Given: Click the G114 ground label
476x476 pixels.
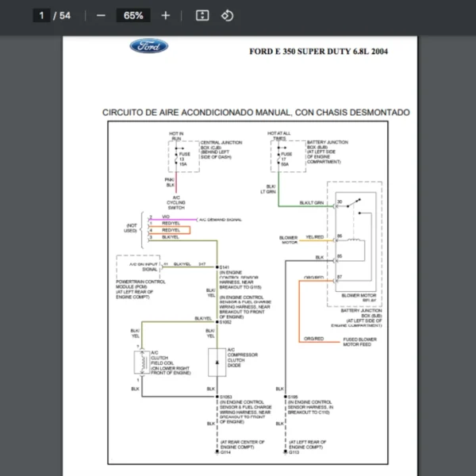Looking at the screenshot, I should [x=225, y=452].
